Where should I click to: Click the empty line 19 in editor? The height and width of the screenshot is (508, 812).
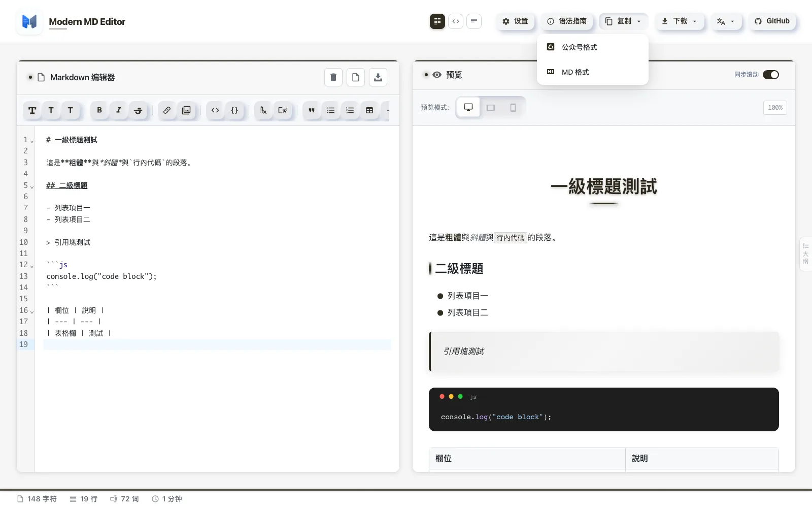click(217, 344)
